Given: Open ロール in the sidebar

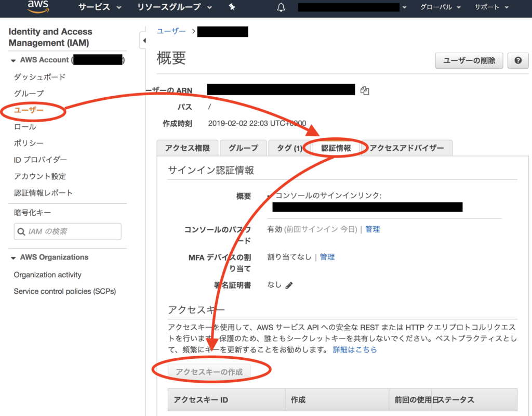Looking at the screenshot, I should pos(25,127).
